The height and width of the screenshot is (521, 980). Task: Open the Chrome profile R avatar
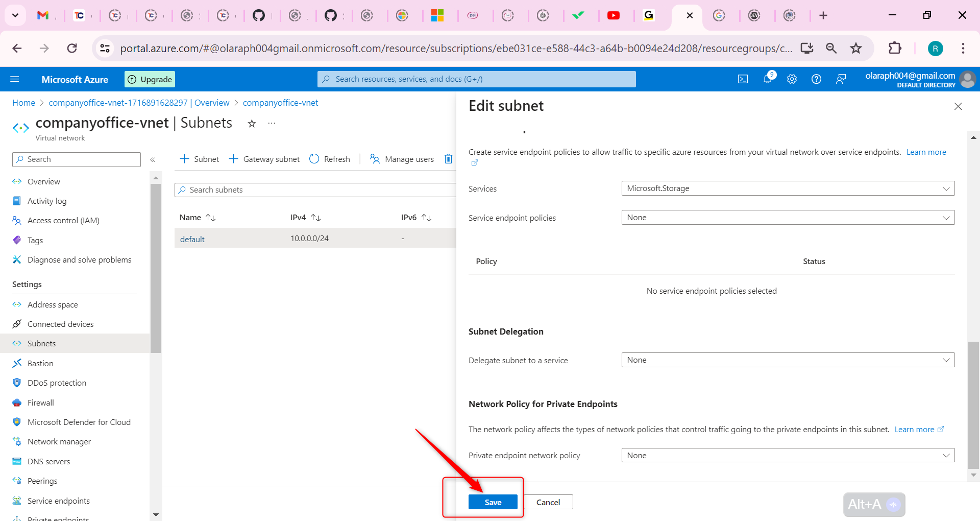935,49
